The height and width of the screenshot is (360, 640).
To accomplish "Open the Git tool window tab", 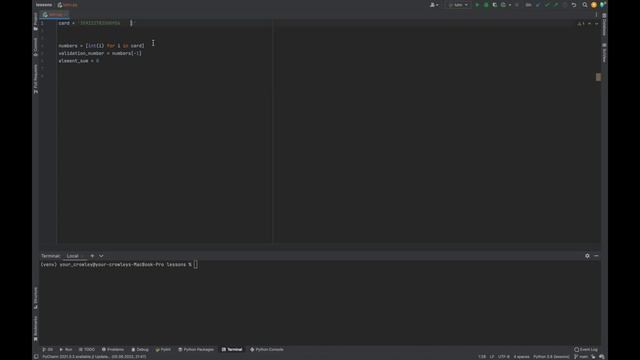I will (47, 349).
